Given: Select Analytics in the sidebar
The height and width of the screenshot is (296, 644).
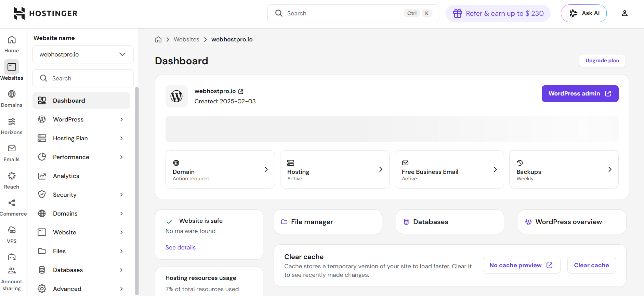Looking at the screenshot, I should pyautogui.click(x=81, y=176).
